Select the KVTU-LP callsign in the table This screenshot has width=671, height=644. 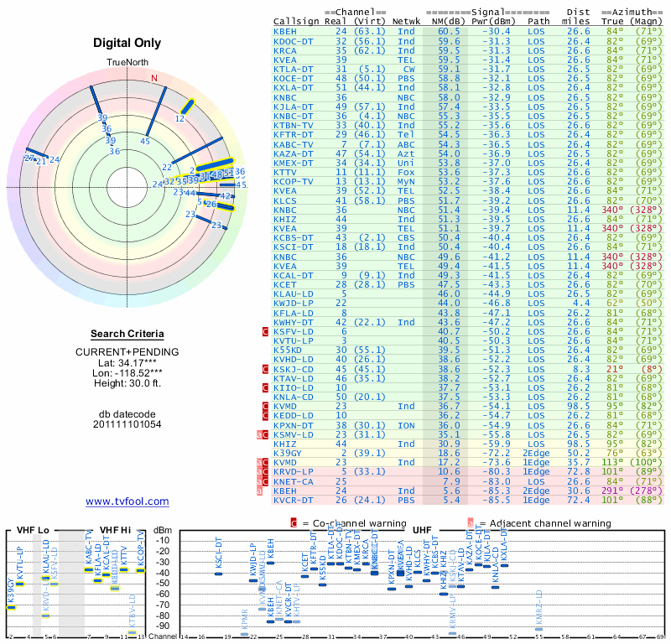294,341
